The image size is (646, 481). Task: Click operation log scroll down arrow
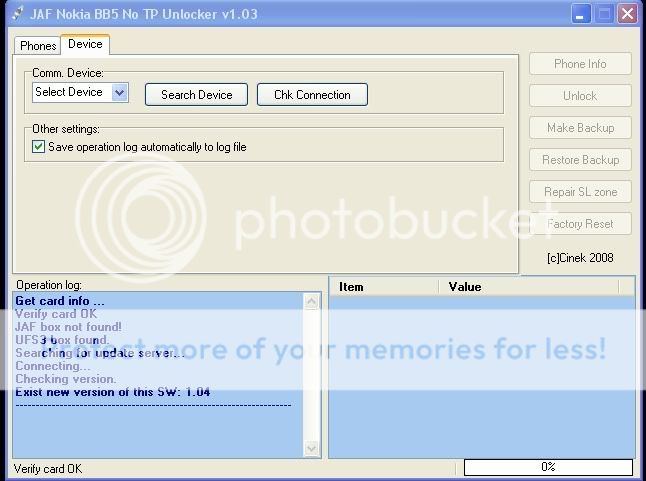(311, 448)
